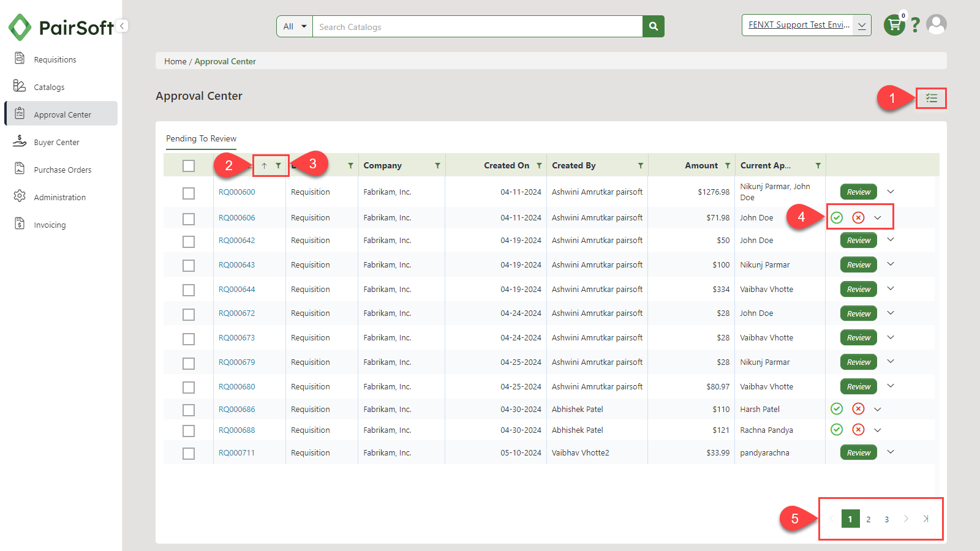Expand the row options chevron for RQ000644

coord(891,288)
